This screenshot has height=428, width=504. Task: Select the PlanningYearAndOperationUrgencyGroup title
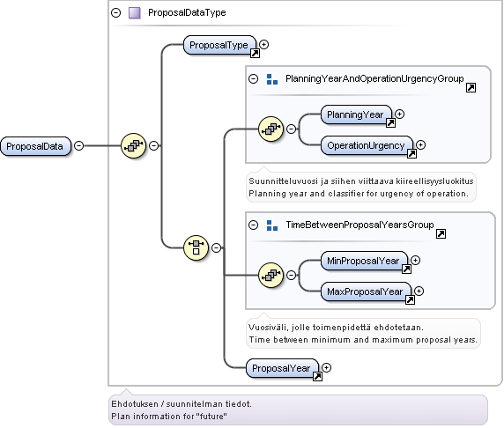[374, 78]
